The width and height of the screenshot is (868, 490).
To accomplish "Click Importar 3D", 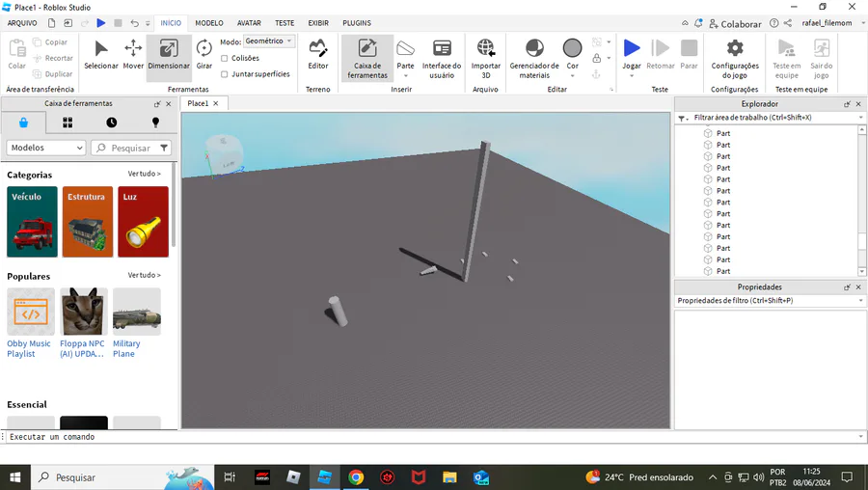I will pos(485,58).
